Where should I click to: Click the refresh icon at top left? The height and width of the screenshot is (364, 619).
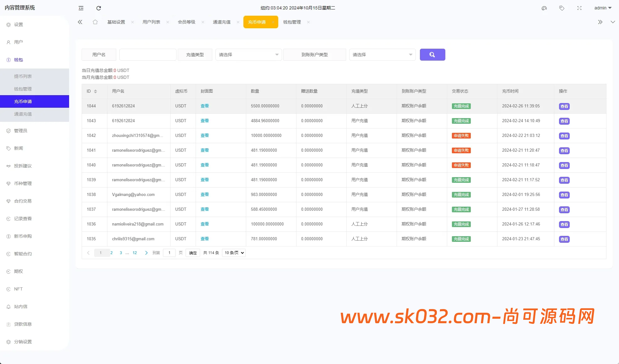[99, 8]
